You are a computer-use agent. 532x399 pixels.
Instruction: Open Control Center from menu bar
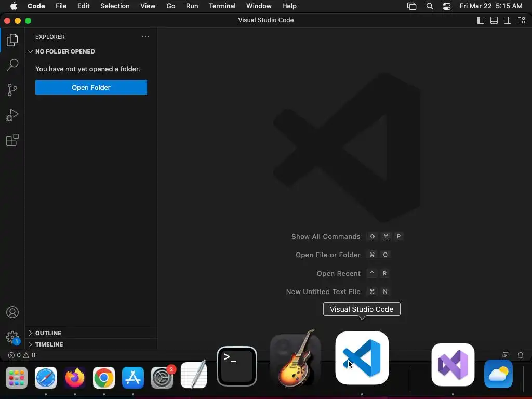(x=447, y=6)
